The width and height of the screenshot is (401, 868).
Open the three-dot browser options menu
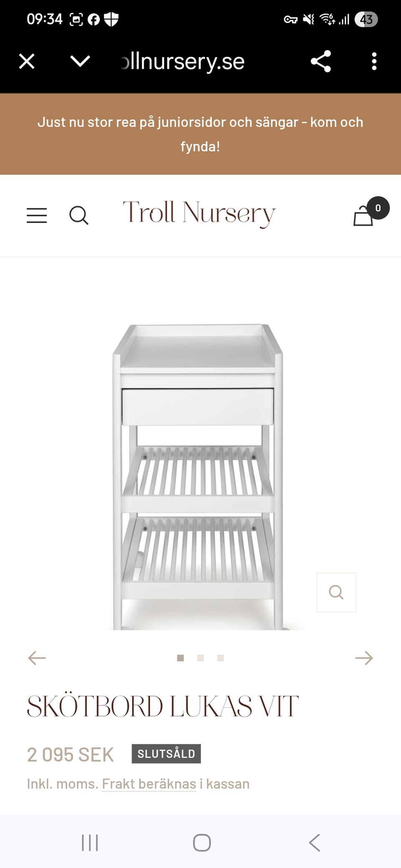coord(374,61)
